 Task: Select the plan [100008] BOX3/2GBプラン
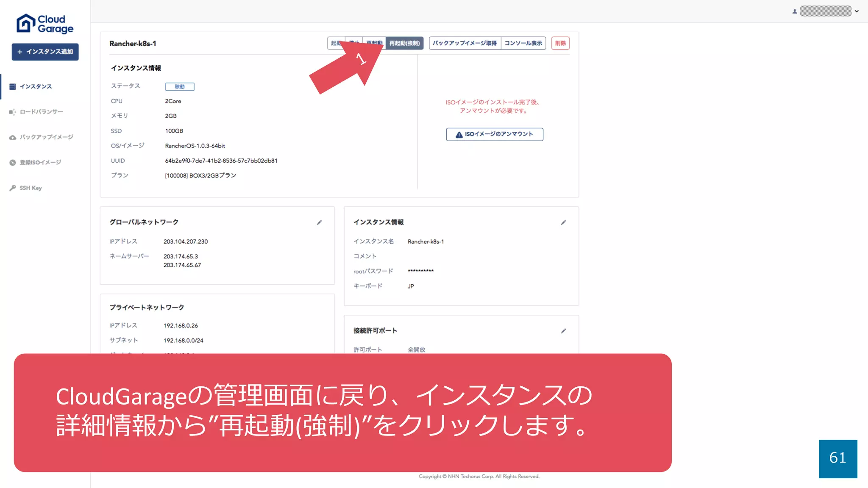(200, 175)
